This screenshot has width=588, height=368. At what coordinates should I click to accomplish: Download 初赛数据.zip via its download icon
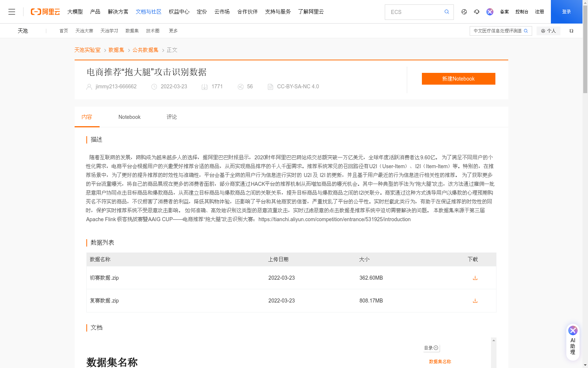pyautogui.click(x=475, y=278)
